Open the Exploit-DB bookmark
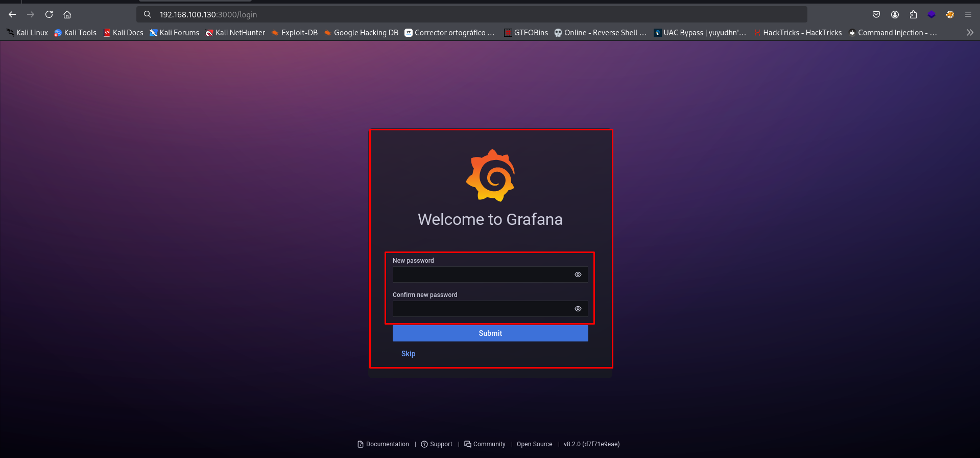 [295, 33]
